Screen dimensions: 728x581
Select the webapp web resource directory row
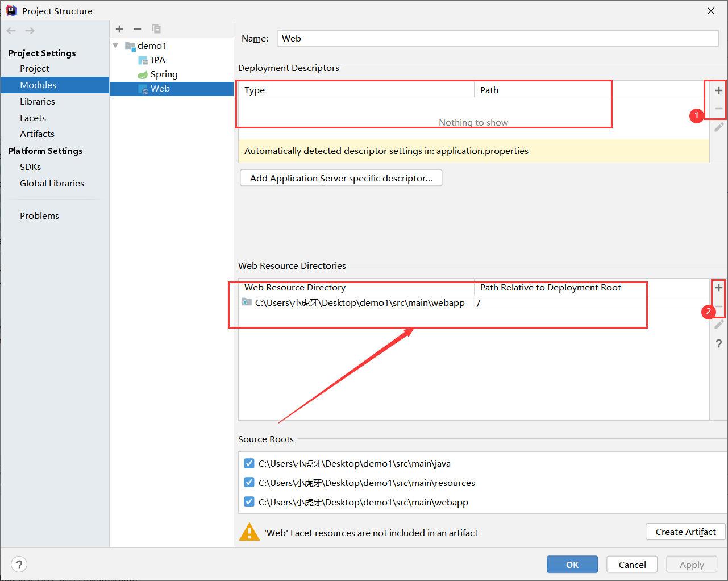click(x=474, y=302)
